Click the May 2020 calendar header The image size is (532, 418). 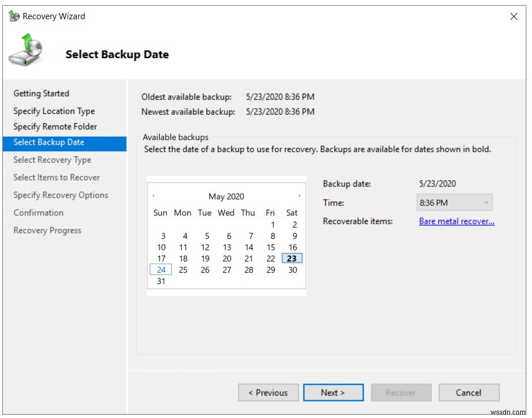click(x=226, y=196)
